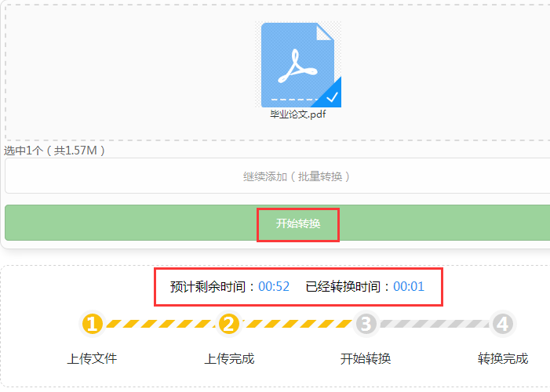Click the yellow striped progress bar between steps 1 and 2
Viewport: 550px width, 392px height.
tap(161, 324)
